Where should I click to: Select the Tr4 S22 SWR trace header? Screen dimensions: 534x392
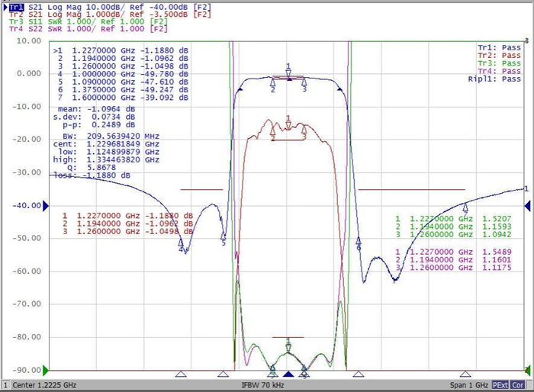pos(88,29)
